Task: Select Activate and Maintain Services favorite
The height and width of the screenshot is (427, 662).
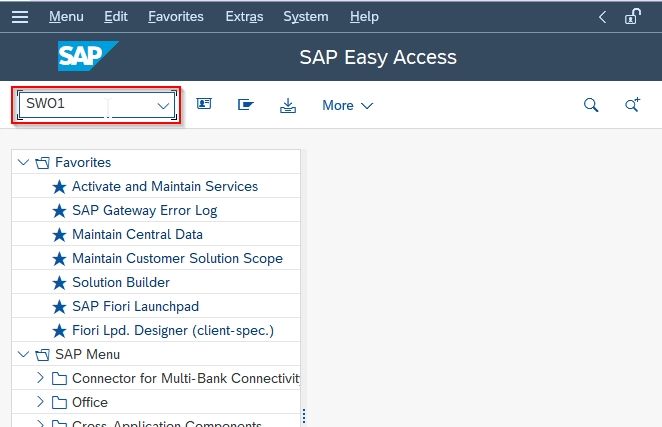Action: click(x=165, y=186)
